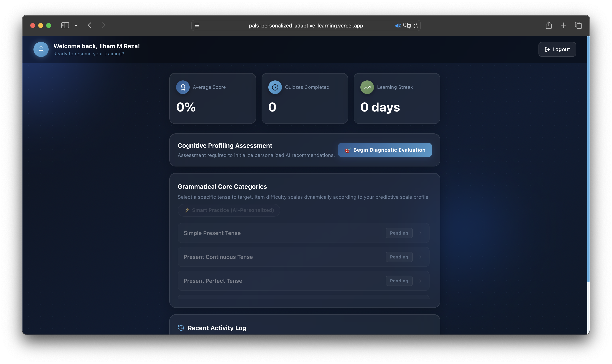
Task: Click the page vertical scrollbar
Action: point(588,159)
